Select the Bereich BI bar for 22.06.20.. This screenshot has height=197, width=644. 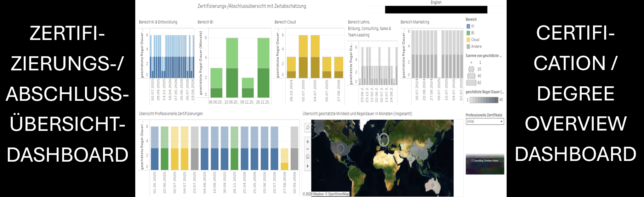point(232,68)
